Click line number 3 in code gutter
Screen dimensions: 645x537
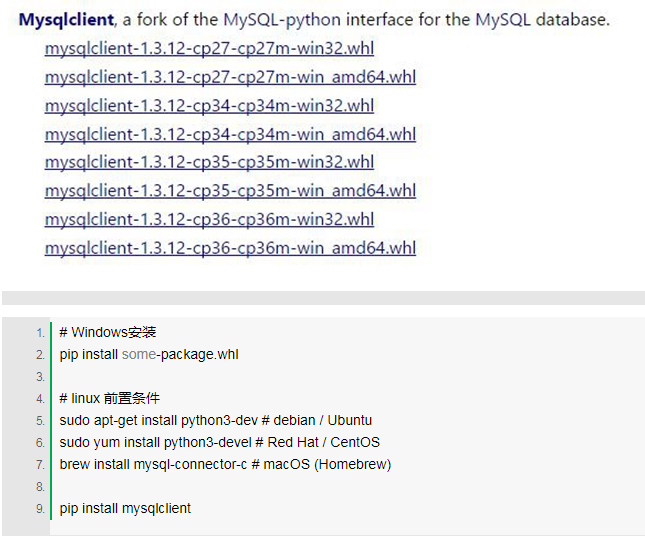click(40, 377)
